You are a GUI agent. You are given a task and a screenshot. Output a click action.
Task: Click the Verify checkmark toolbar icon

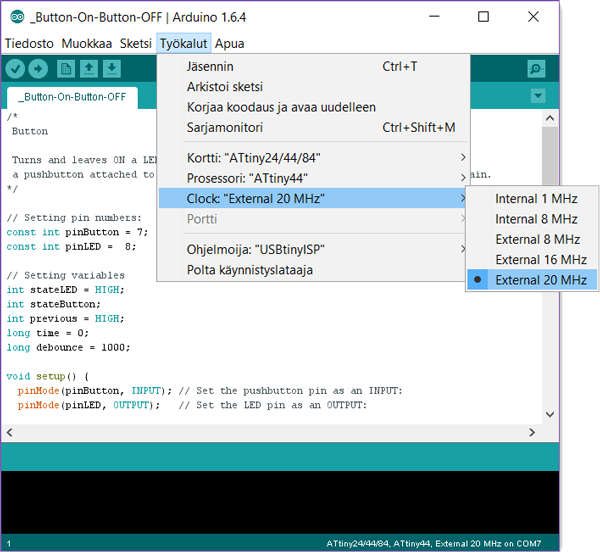pyautogui.click(x=15, y=69)
